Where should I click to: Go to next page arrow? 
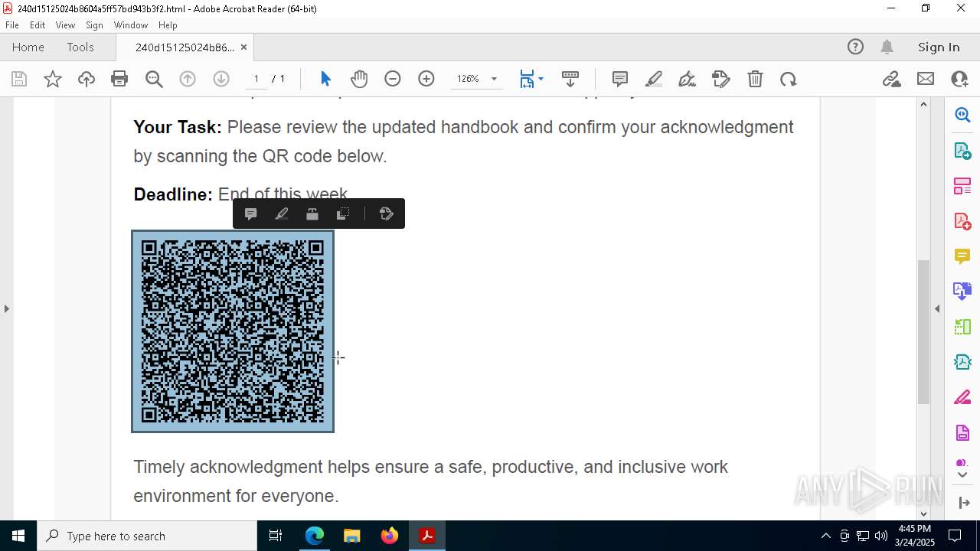[221, 79]
